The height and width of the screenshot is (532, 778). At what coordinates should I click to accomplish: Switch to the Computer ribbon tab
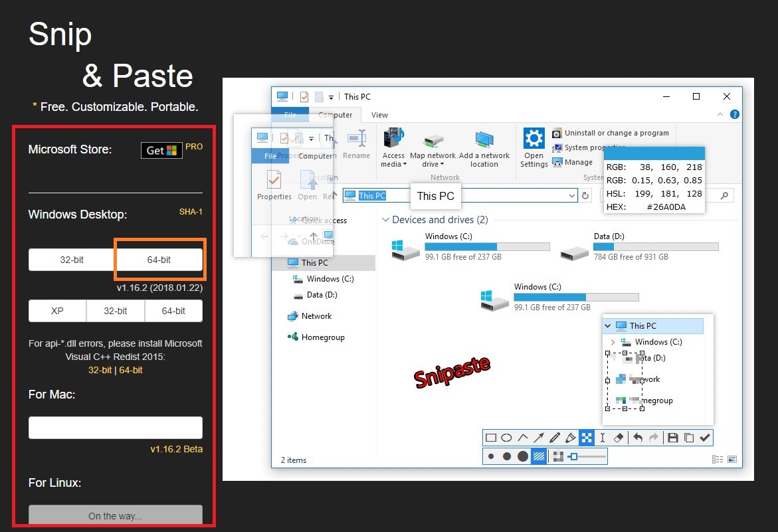pyautogui.click(x=336, y=115)
